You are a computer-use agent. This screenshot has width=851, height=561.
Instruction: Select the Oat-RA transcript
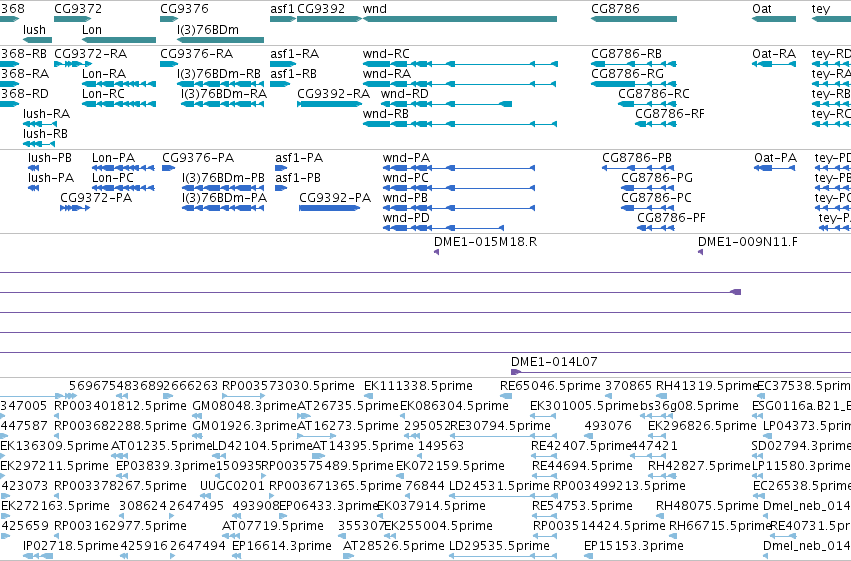[774, 64]
